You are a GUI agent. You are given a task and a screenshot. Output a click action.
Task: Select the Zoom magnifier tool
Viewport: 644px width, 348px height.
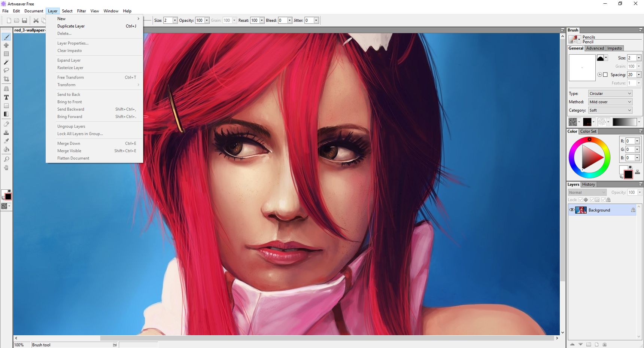[6, 159]
